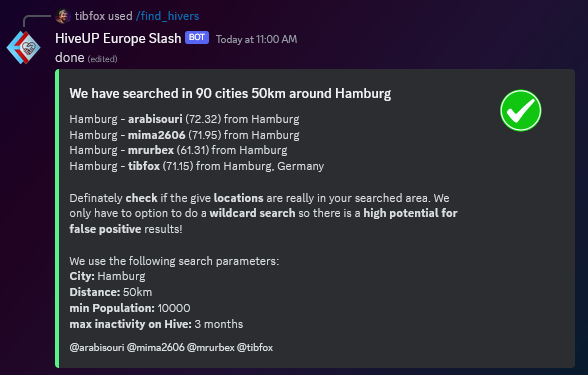Click the HiveUP Europe Slash bot avatar
Screen dimensions: 588x375
pyautogui.click(x=23, y=47)
